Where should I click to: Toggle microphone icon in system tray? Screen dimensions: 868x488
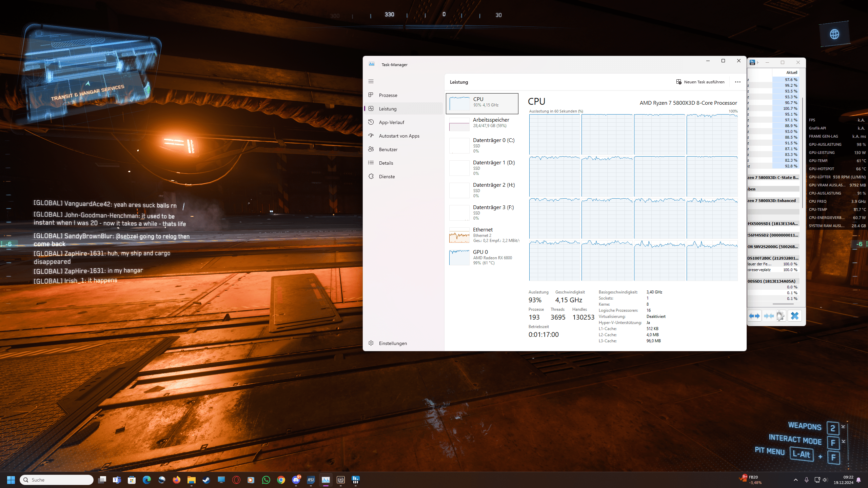(x=807, y=480)
